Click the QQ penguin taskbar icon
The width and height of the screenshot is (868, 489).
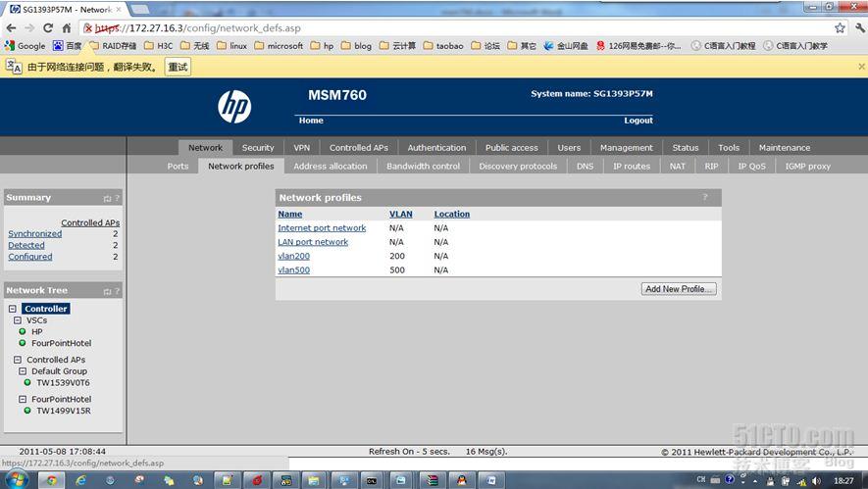click(461, 480)
